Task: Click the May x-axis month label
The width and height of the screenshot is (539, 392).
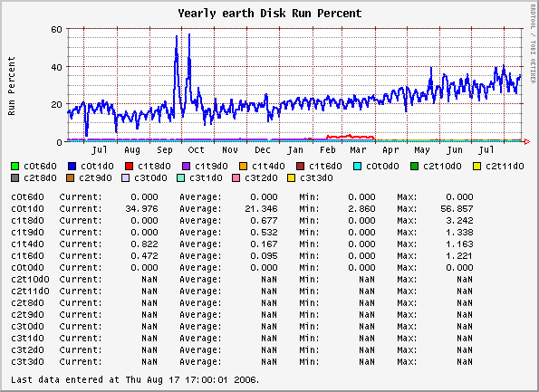Action: click(x=422, y=150)
